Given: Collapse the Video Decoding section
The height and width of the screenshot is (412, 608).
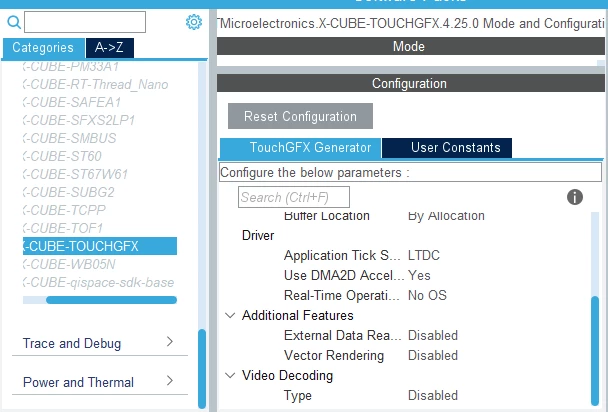Looking at the screenshot, I should click(230, 376).
